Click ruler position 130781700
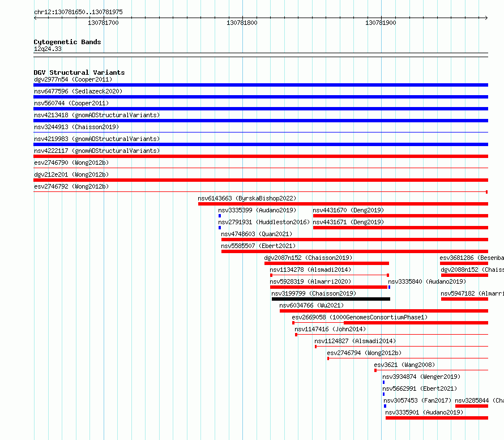 point(103,23)
